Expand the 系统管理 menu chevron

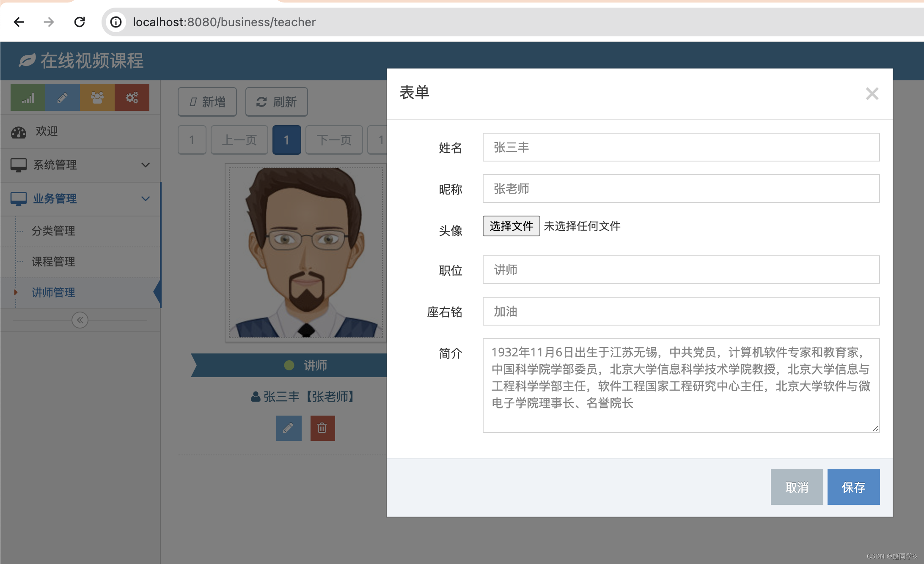click(146, 165)
